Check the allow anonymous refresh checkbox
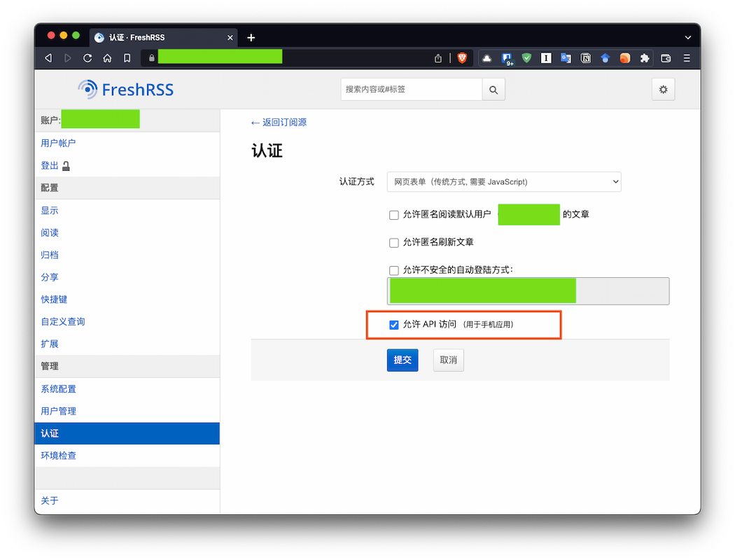 pyautogui.click(x=394, y=242)
